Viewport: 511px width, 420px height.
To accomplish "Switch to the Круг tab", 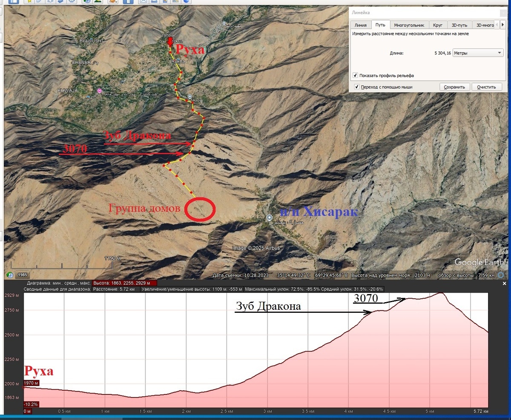I will (438, 25).
